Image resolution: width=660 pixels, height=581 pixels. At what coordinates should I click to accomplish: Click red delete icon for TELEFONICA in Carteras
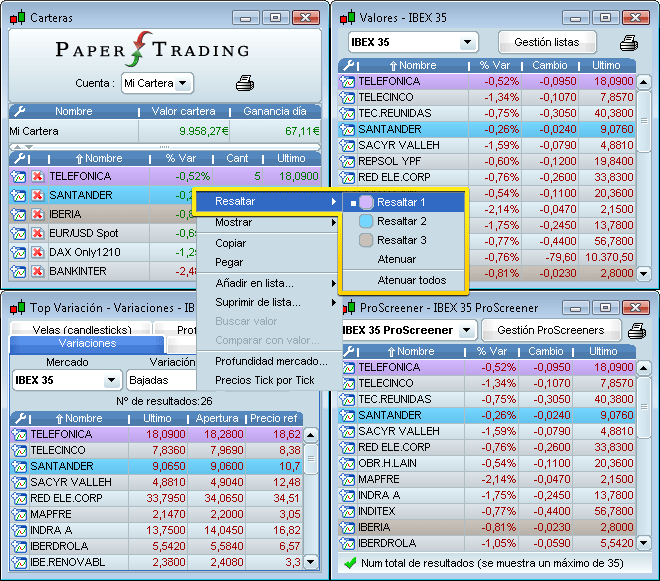point(37,176)
